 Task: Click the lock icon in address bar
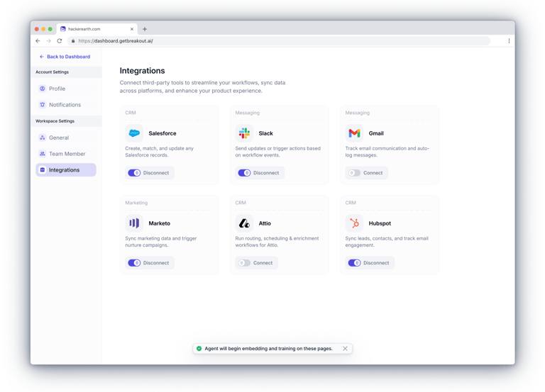click(x=73, y=41)
